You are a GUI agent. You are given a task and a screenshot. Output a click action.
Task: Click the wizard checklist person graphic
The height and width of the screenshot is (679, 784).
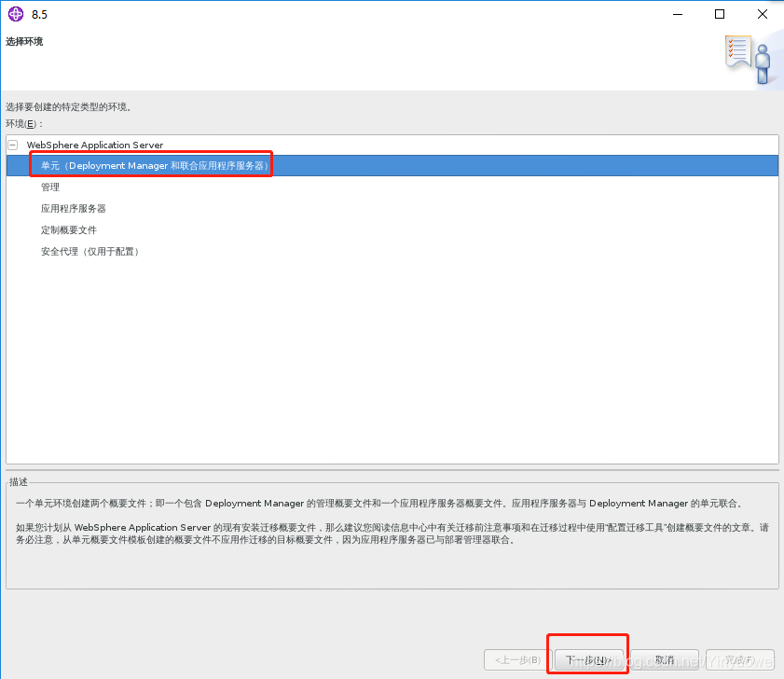coord(748,60)
